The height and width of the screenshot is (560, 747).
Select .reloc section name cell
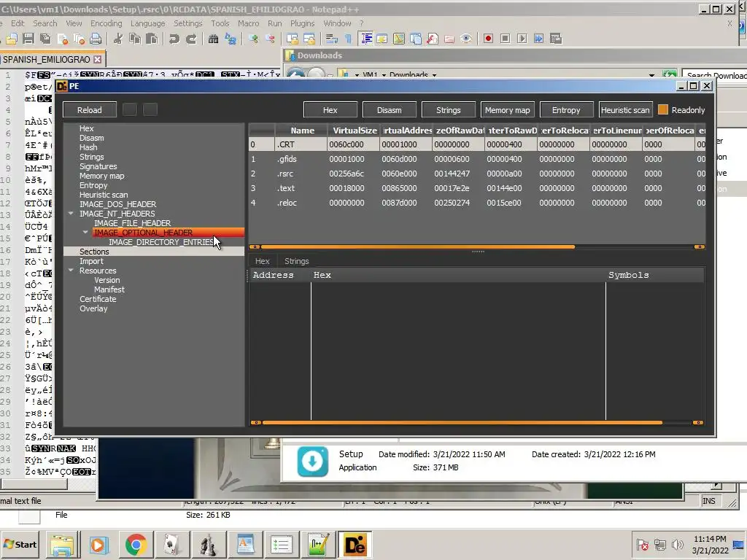pyautogui.click(x=301, y=203)
